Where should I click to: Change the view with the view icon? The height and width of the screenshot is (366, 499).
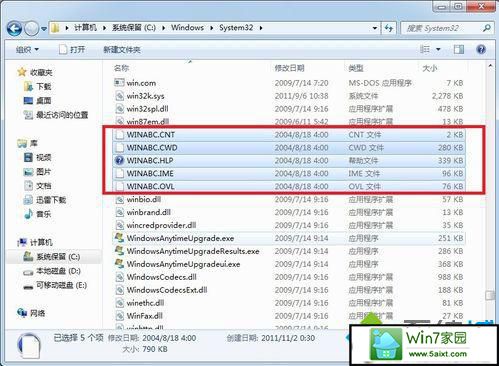pos(424,49)
